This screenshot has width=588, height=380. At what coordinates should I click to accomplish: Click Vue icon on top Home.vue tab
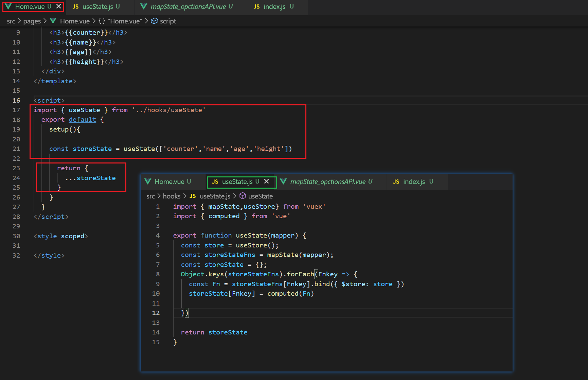click(8, 6)
